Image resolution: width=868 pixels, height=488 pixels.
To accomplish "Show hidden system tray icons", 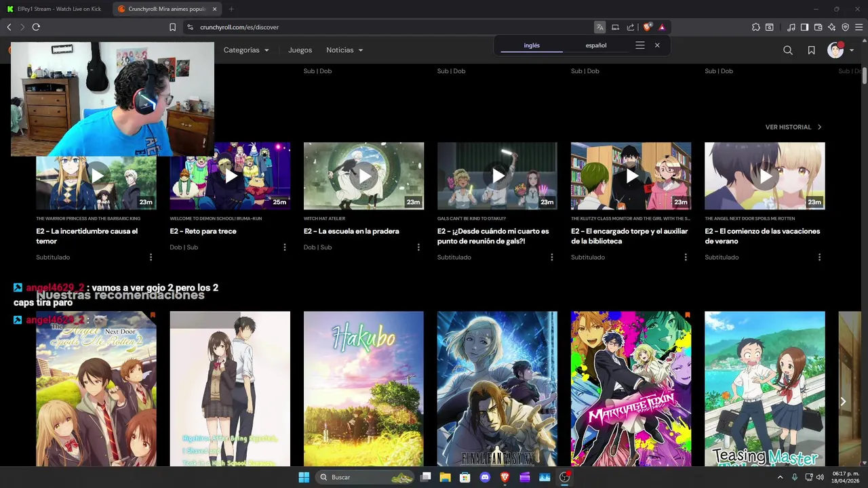I will tap(780, 477).
